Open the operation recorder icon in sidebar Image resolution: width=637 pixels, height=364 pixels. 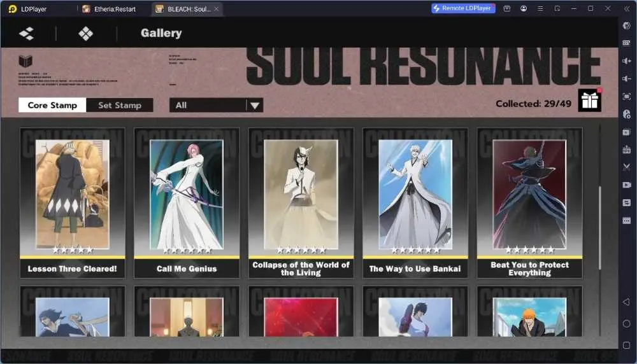(626, 114)
